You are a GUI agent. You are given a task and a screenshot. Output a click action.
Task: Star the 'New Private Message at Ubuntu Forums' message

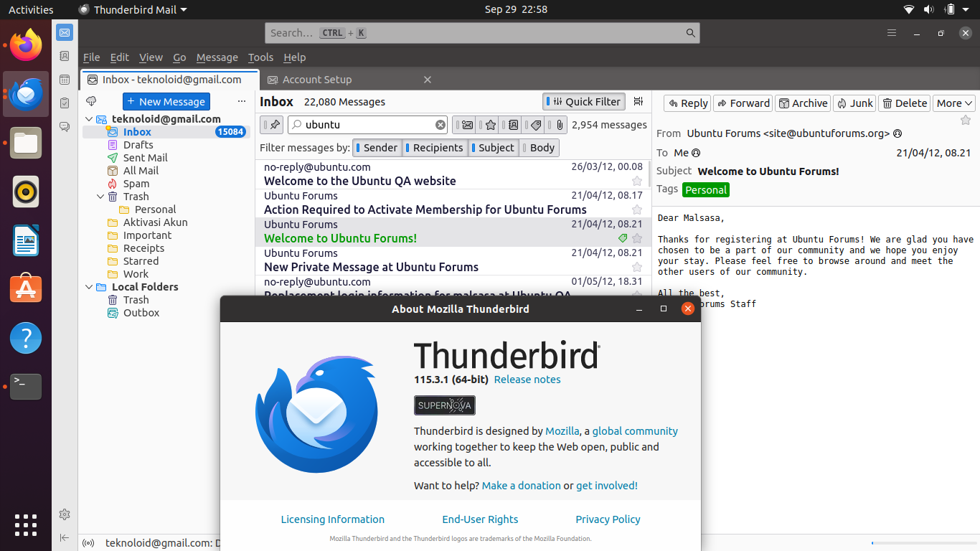(x=637, y=267)
